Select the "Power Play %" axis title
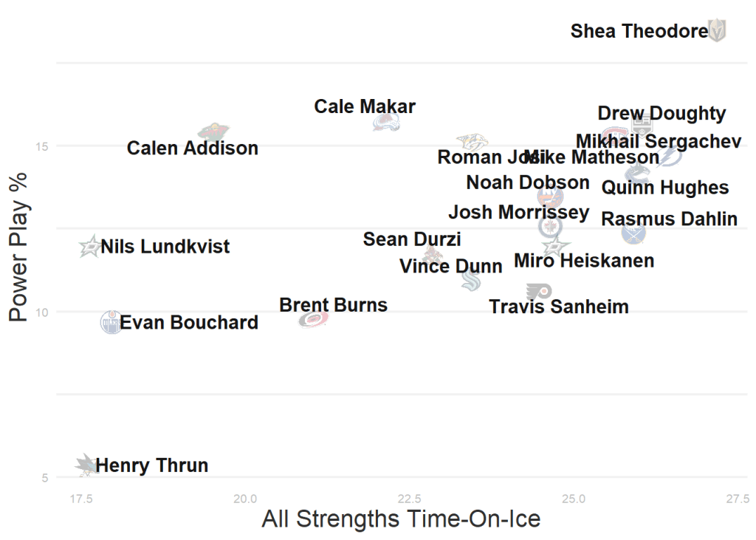This screenshot has width=756, height=540. pos(19,247)
